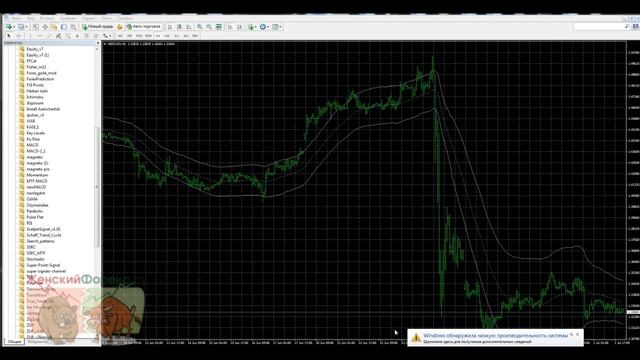Switch to M1 timeframe
640x360 pixels.
point(120,36)
